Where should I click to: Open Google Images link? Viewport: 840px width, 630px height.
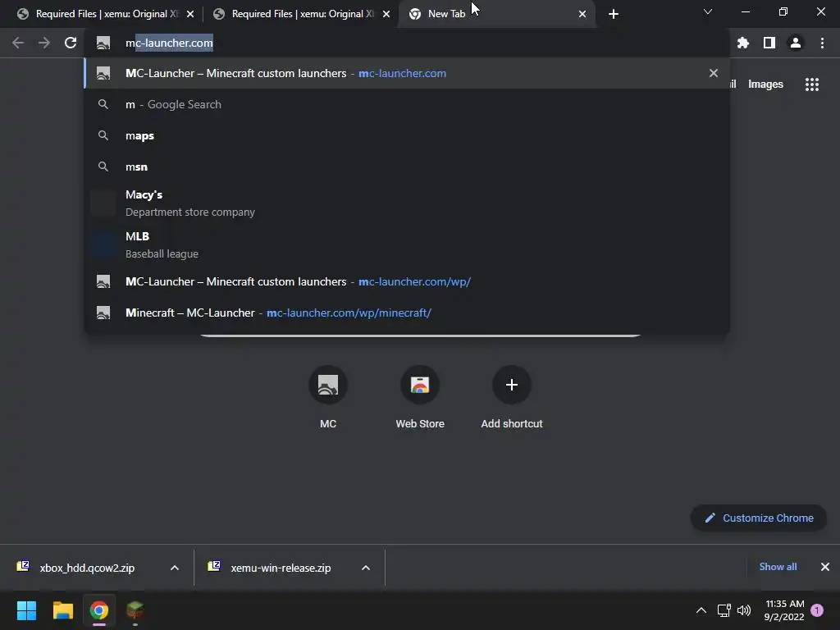tap(765, 84)
